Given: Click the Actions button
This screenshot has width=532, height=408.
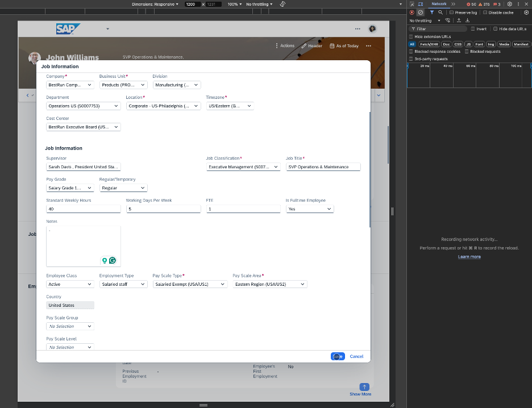Looking at the screenshot, I should click(285, 46).
